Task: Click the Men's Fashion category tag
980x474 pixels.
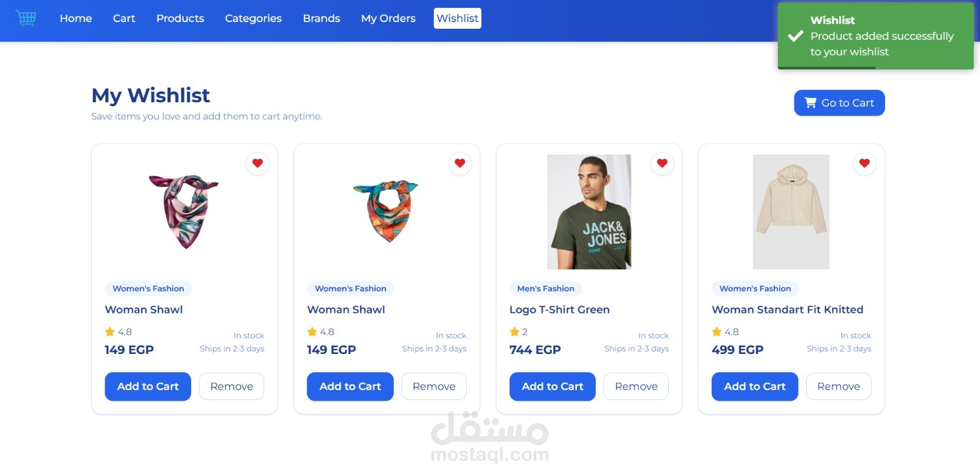Action: (546, 288)
